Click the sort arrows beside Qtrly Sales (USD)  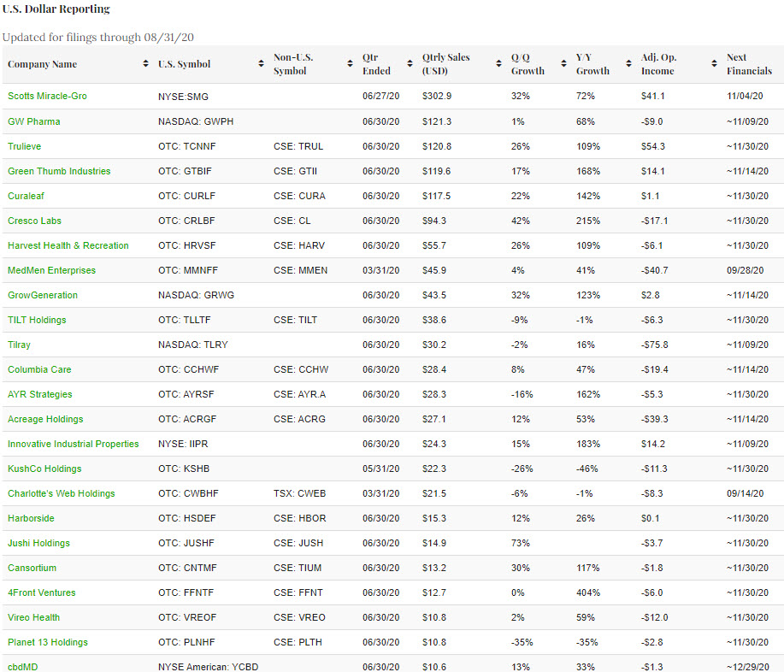click(498, 65)
